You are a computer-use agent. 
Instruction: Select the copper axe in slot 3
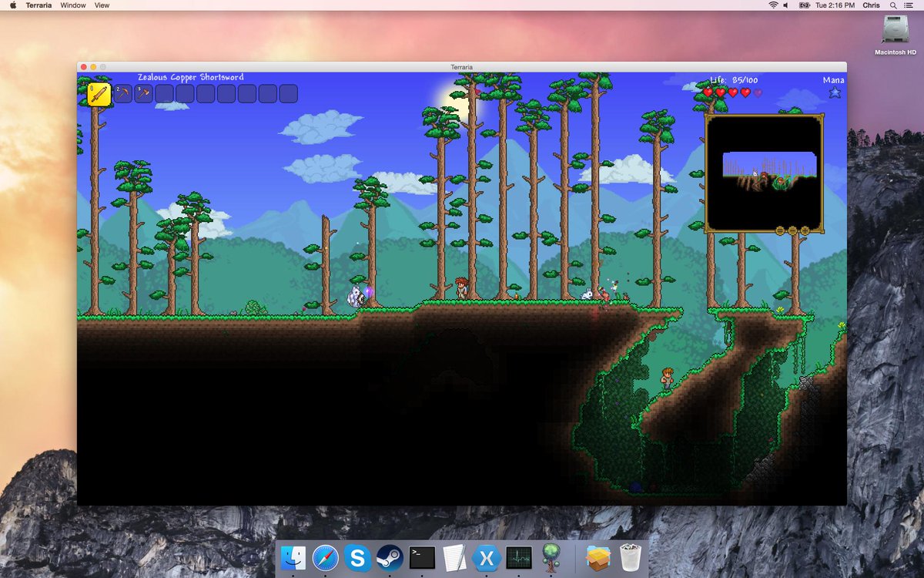point(144,94)
